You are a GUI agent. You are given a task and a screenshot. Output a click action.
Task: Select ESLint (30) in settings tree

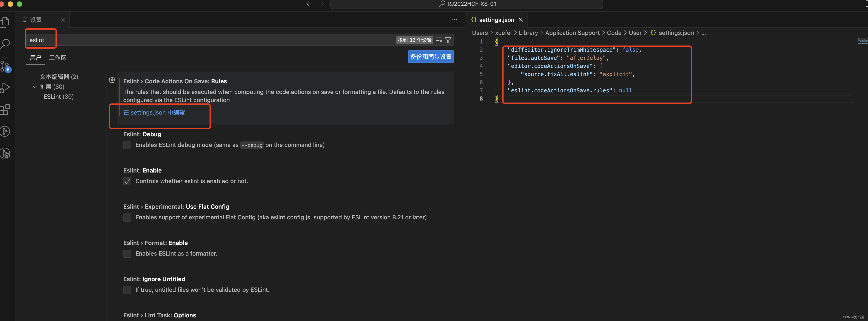[x=58, y=97]
